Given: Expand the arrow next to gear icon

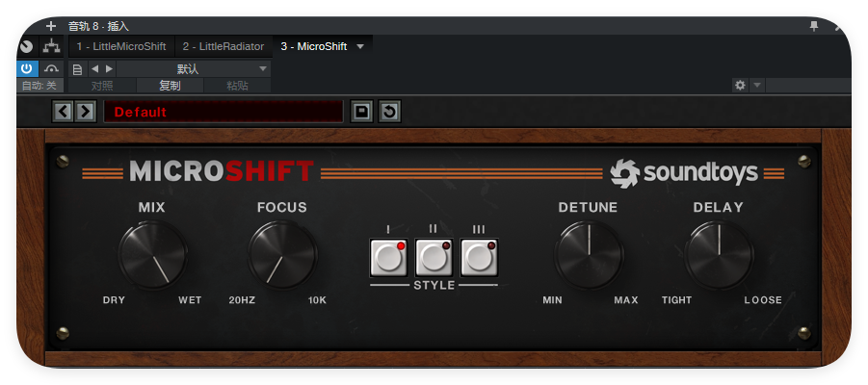Looking at the screenshot, I should 757,86.
